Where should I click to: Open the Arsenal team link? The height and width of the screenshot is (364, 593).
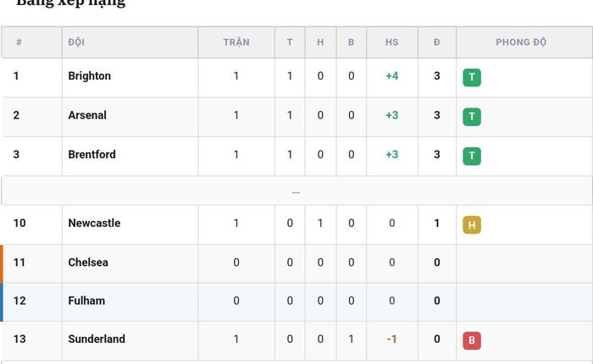[x=87, y=115]
